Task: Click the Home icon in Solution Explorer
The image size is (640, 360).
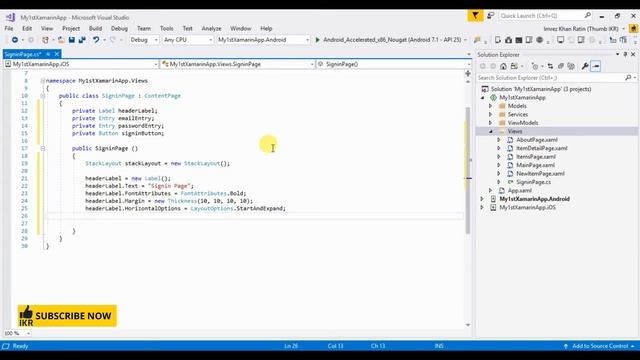Action: (503, 66)
